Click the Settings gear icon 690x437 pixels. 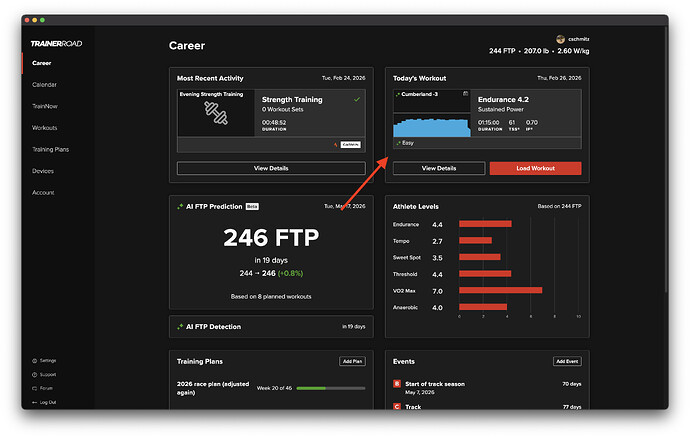coord(34,361)
